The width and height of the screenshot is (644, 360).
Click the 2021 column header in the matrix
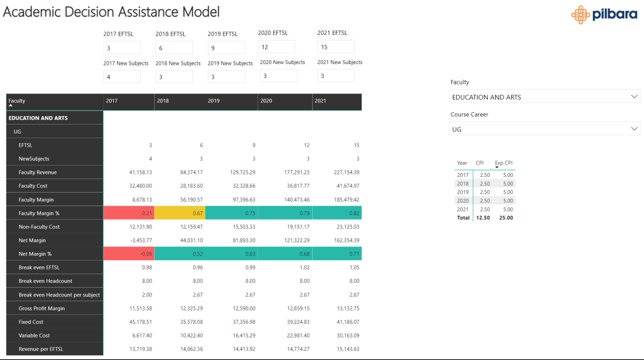pyautogui.click(x=337, y=101)
